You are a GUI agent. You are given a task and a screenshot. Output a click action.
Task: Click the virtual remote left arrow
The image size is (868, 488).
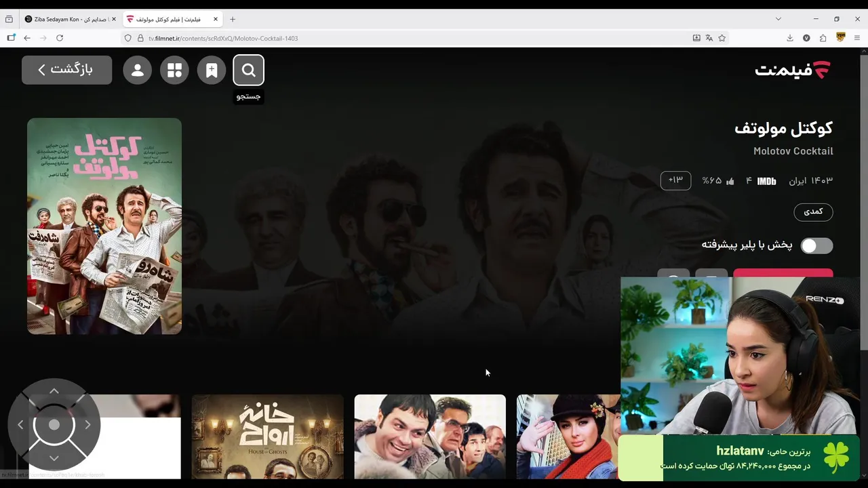point(20,425)
